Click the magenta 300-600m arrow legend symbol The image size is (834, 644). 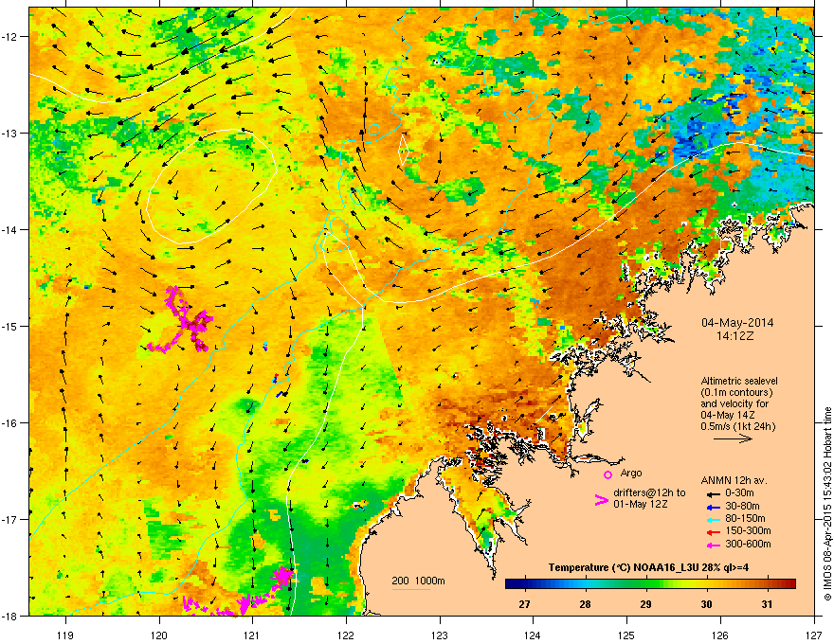(x=714, y=545)
